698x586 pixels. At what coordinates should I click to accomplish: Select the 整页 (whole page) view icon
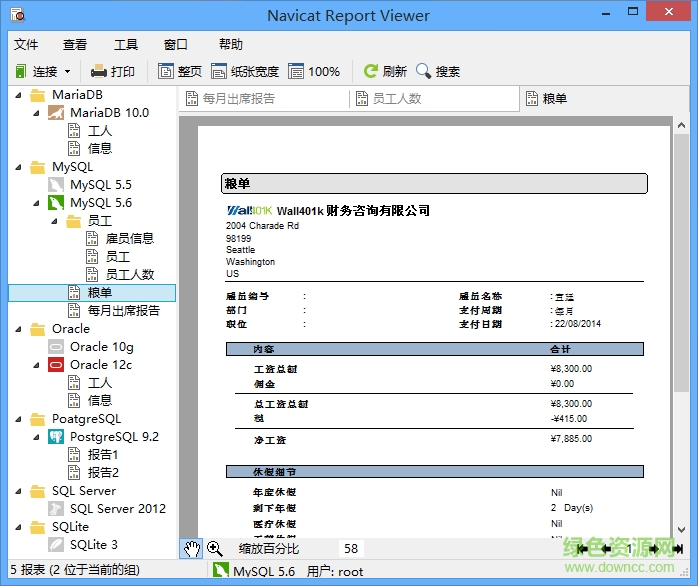[x=167, y=71]
